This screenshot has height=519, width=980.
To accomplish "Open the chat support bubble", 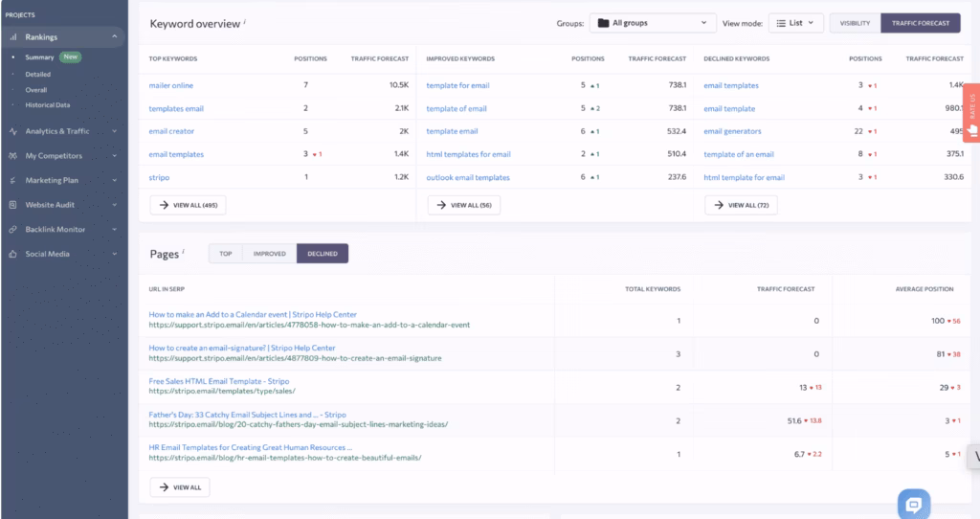I will coord(913,504).
